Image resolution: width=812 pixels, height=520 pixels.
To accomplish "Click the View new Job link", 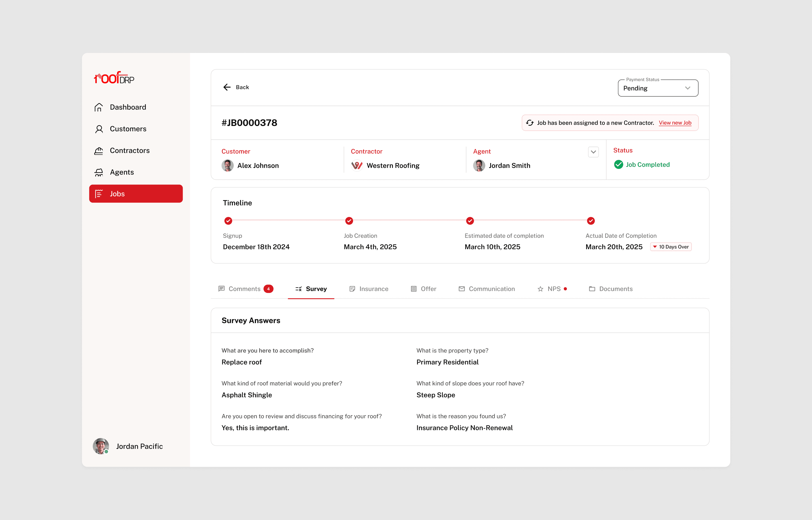I will click(675, 123).
